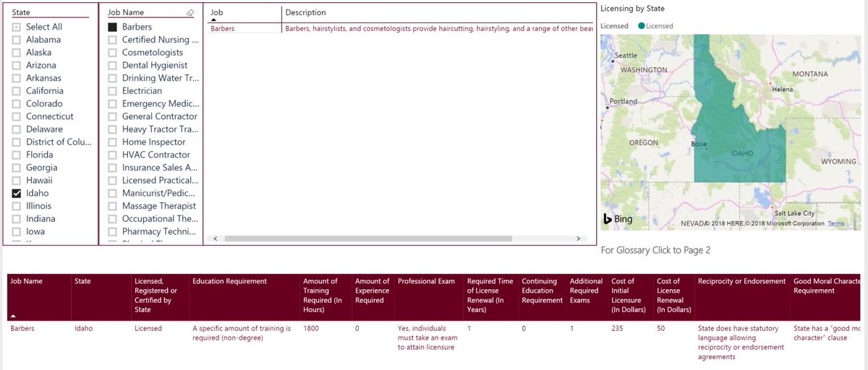Sort by Professional Exam column header

(426, 281)
